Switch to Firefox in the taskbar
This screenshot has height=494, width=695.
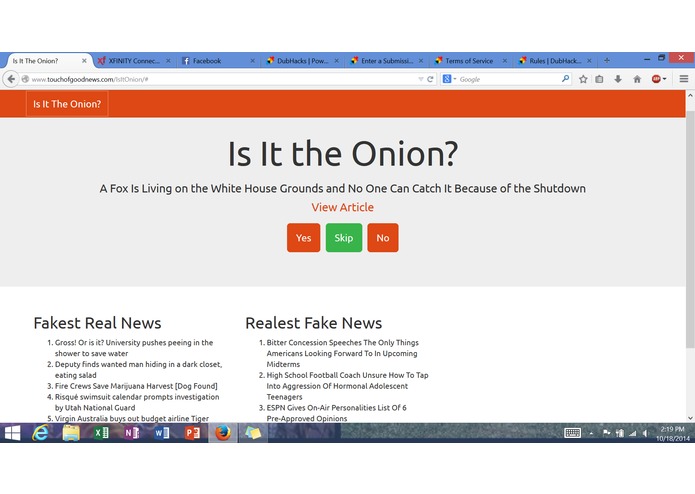(x=223, y=433)
